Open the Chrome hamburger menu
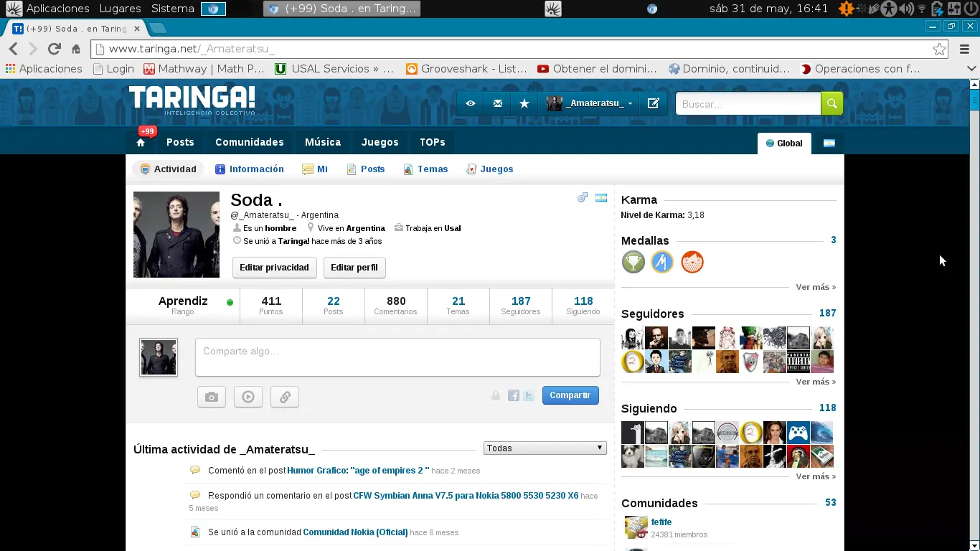This screenshot has width=980, height=551. coord(964,50)
